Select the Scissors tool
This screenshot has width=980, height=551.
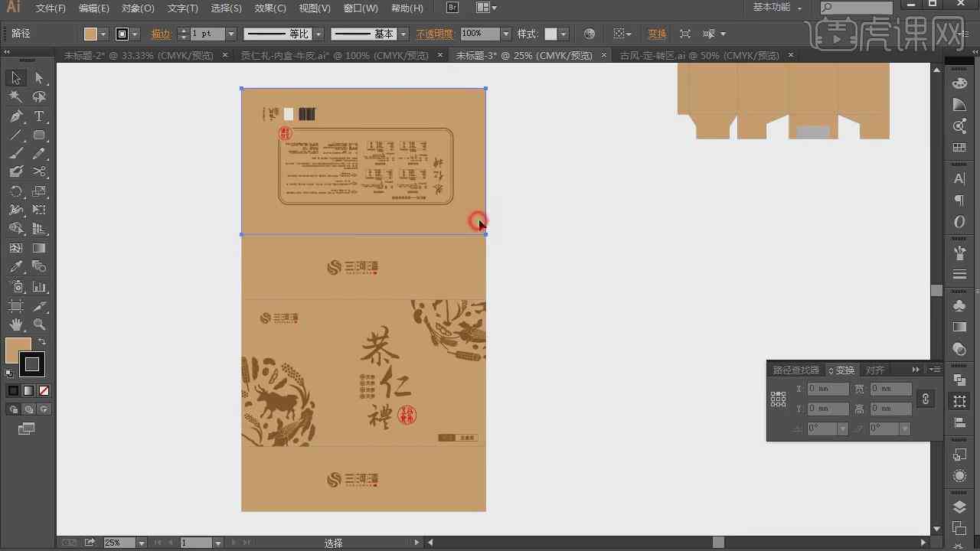point(39,172)
